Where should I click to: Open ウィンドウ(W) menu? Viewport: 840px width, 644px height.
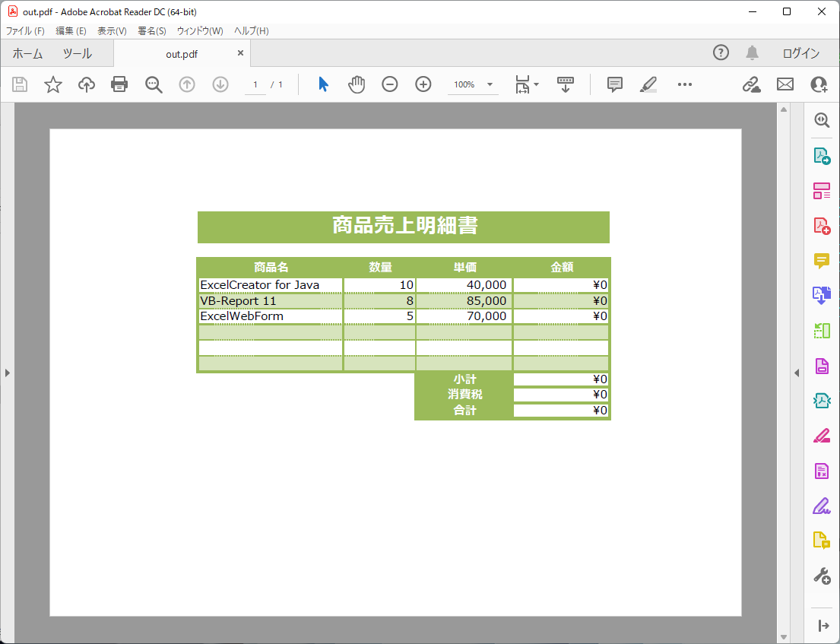(x=200, y=31)
